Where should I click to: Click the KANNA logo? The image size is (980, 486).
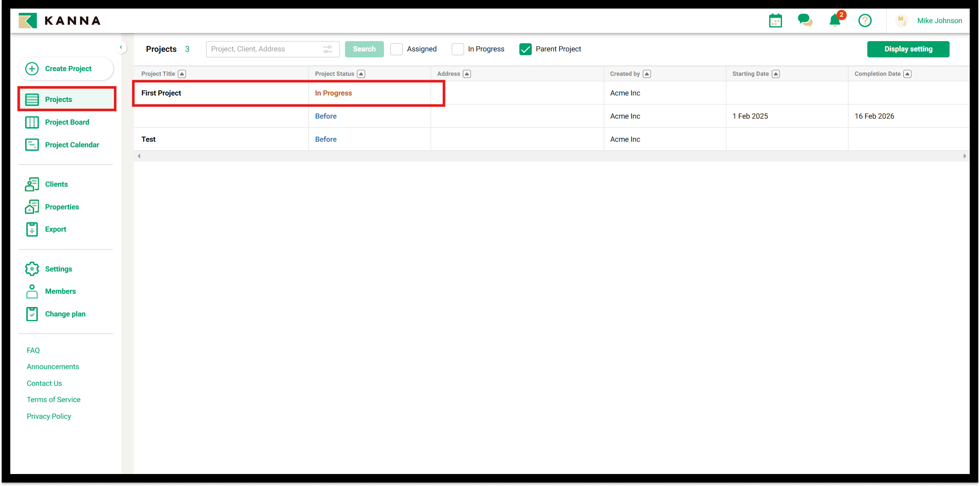(x=60, y=21)
